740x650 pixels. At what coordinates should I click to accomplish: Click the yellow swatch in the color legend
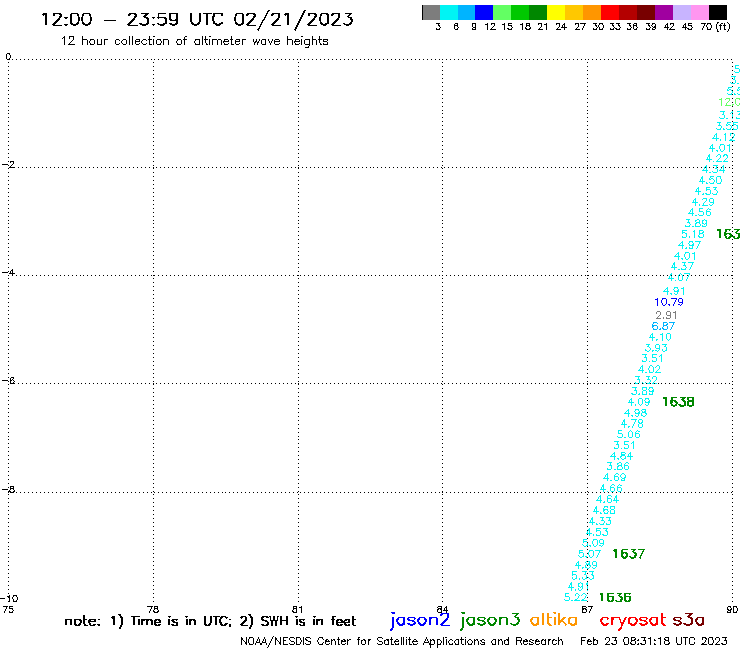click(x=556, y=12)
